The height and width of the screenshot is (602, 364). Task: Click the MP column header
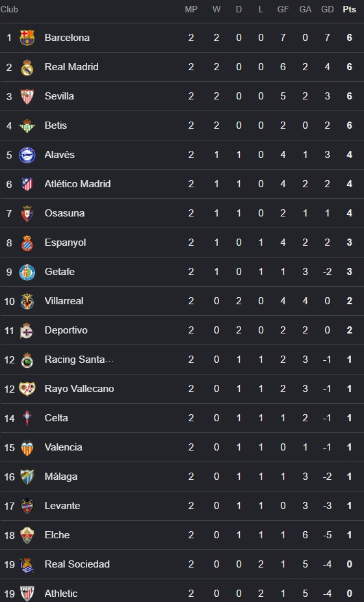pyautogui.click(x=191, y=10)
